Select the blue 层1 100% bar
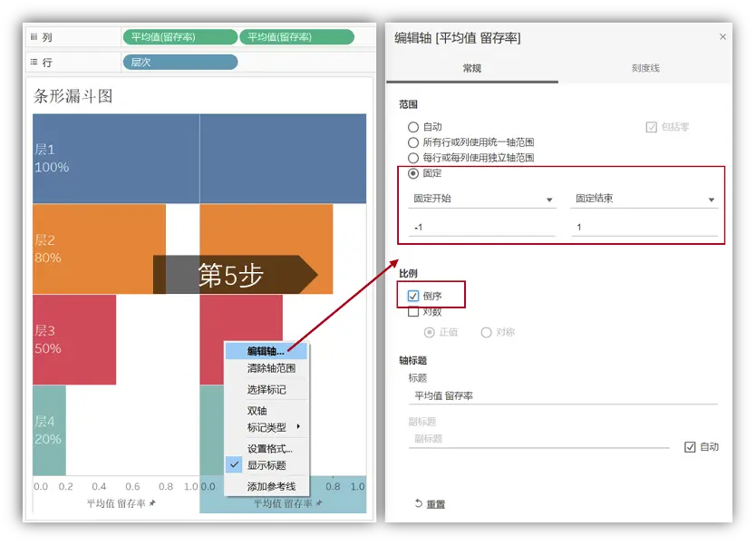Image resolution: width=756 pixels, height=546 pixels. click(x=116, y=159)
